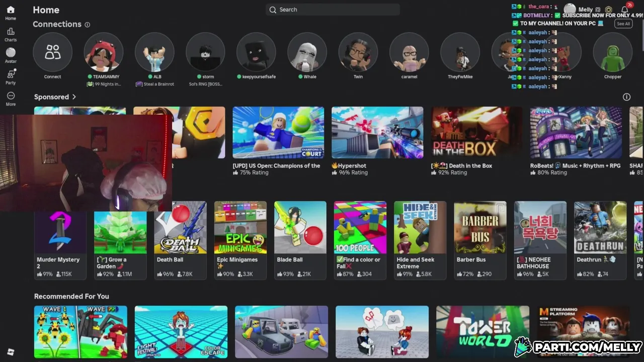
Task: Open the Murder Mystery 2 tile
Action: click(x=60, y=240)
